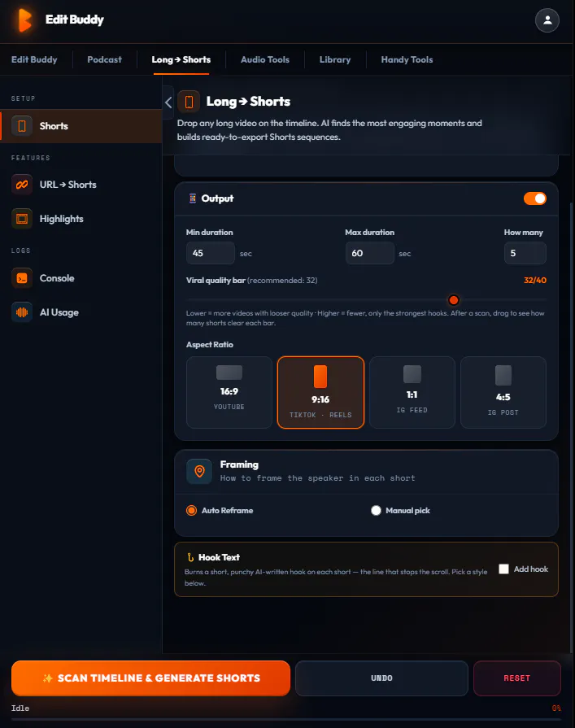Click the Hook Text heading
The width and height of the screenshot is (575, 728).
(x=219, y=557)
